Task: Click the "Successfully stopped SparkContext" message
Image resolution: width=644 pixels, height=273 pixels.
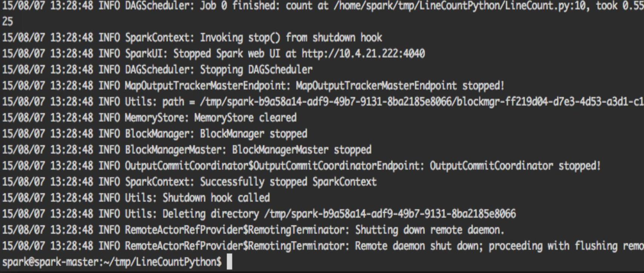Action: (288, 182)
